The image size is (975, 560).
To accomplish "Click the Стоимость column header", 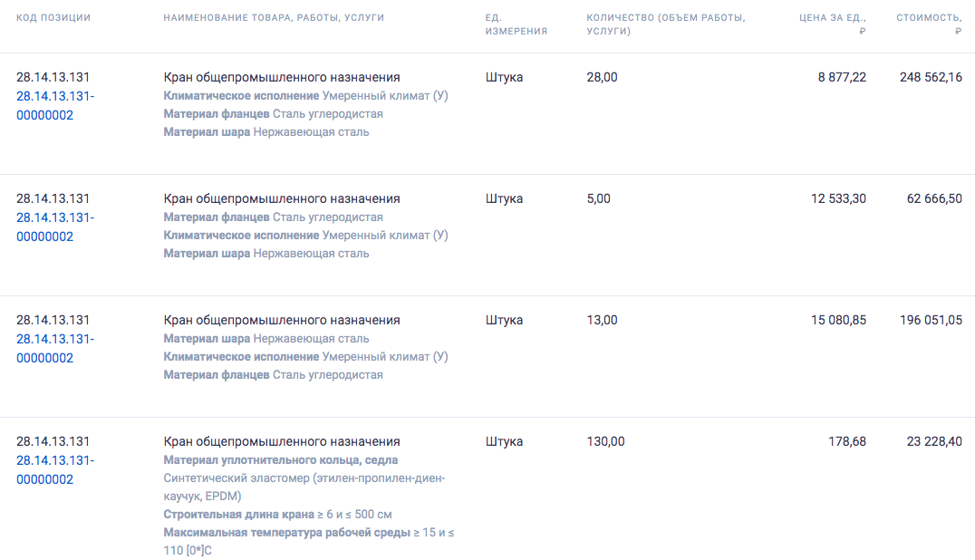I will coord(929,24).
